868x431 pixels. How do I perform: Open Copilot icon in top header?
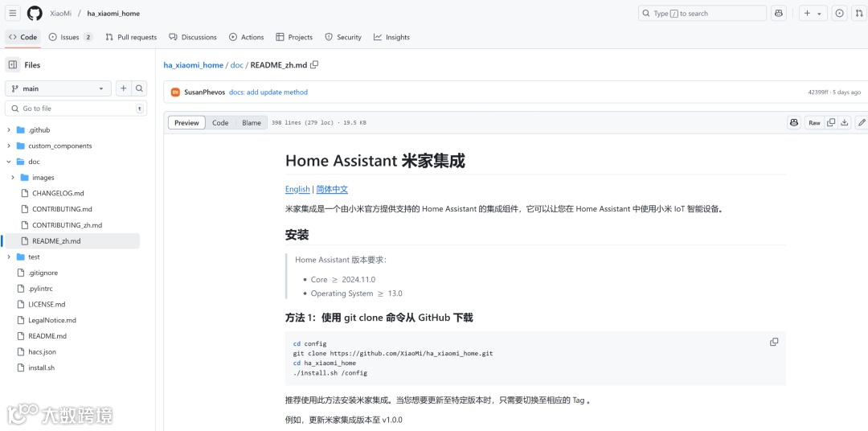[778, 14]
